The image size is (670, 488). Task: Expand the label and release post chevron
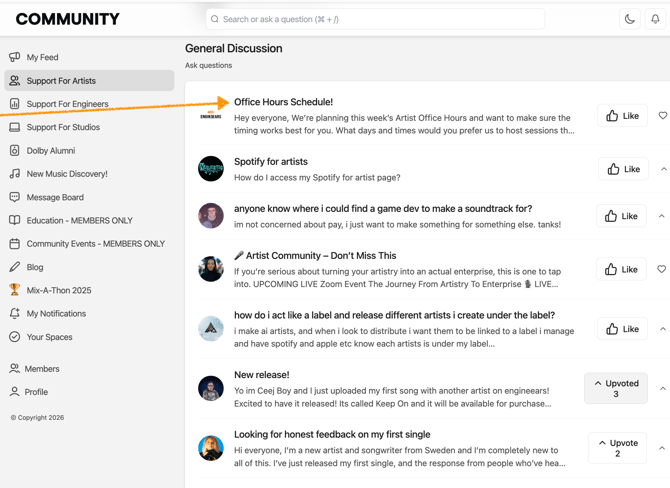pos(662,329)
